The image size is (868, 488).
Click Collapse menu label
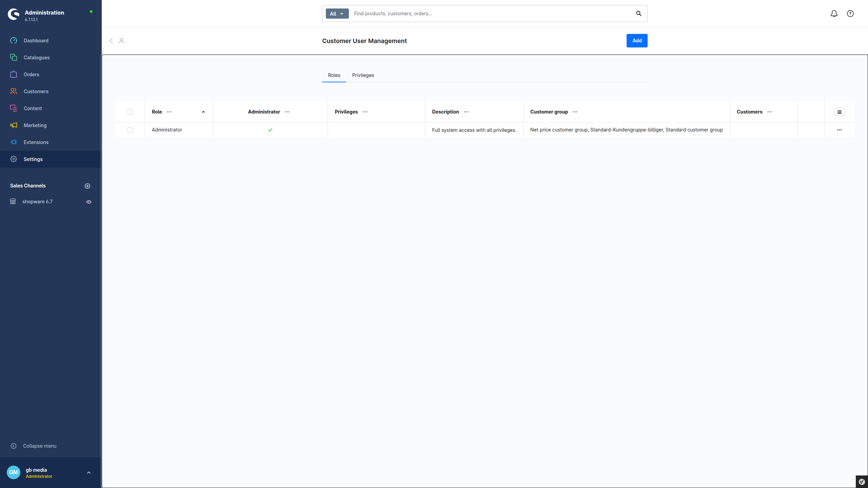pyautogui.click(x=40, y=446)
